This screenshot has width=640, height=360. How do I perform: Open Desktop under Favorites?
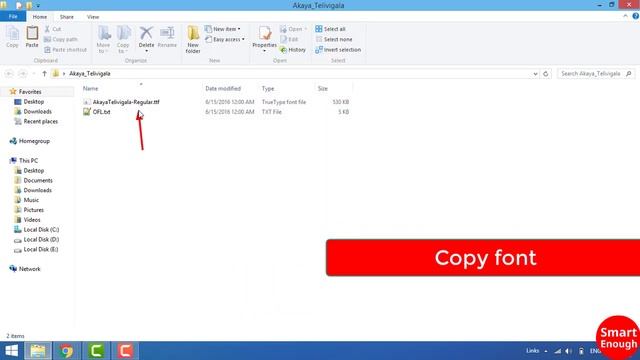click(33, 101)
